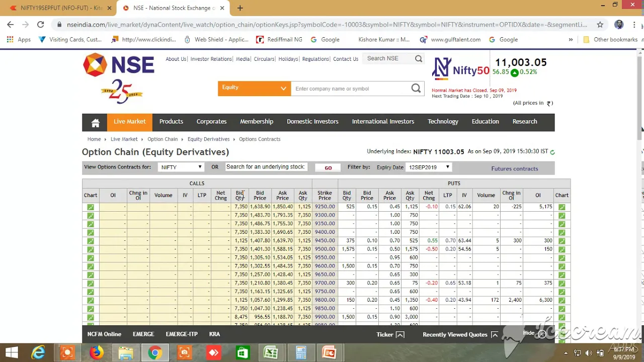
Task: Click the browser back arrow
Action: (11, 24)
